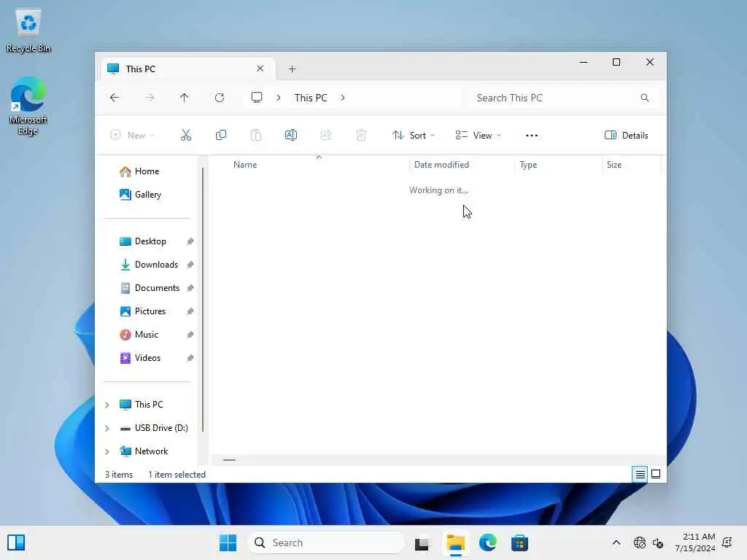Open Videos quick access folder

click(147, 358)
